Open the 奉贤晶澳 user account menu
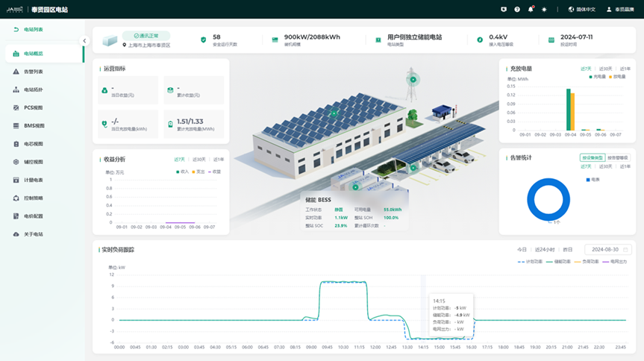644x361 pixels. coord(621,9)
